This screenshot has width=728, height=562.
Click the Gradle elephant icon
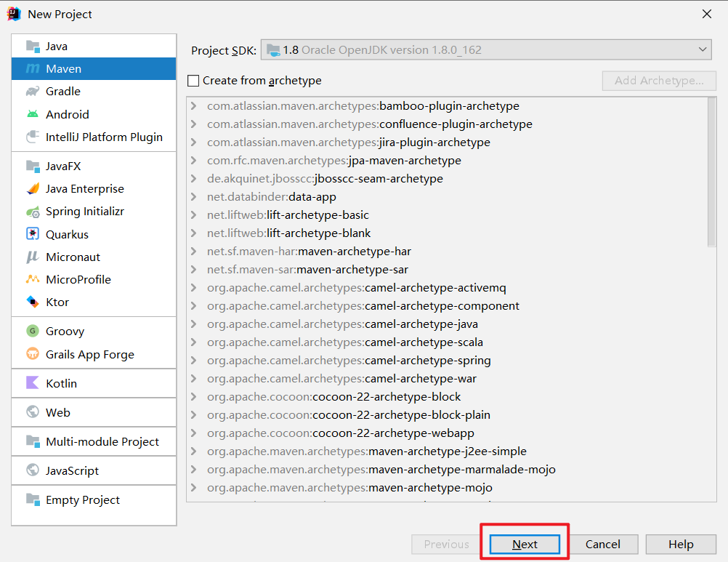coord(33,92)
